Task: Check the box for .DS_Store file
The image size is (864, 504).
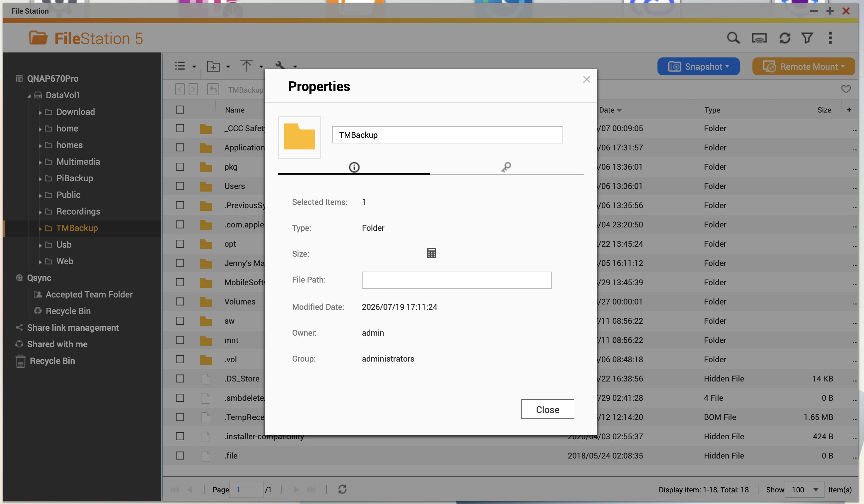Action: (x=180, y=378)
